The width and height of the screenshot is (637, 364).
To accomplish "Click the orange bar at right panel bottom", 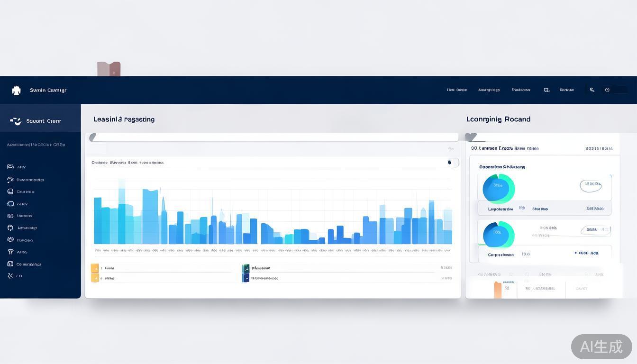I will point(497,289).
